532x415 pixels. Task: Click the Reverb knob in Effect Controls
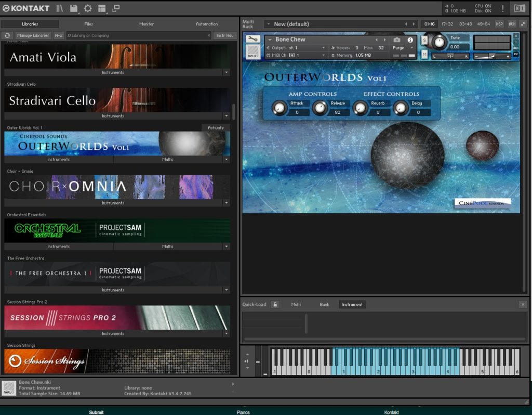(x=360, y=108)
